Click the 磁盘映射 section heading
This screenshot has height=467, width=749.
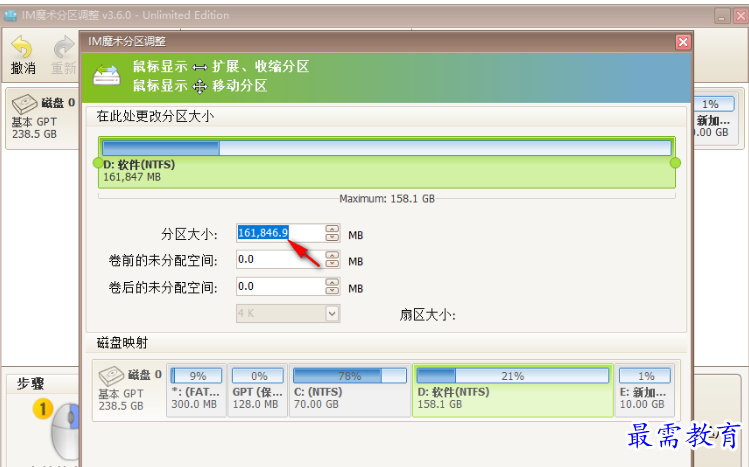click(122, 343)
